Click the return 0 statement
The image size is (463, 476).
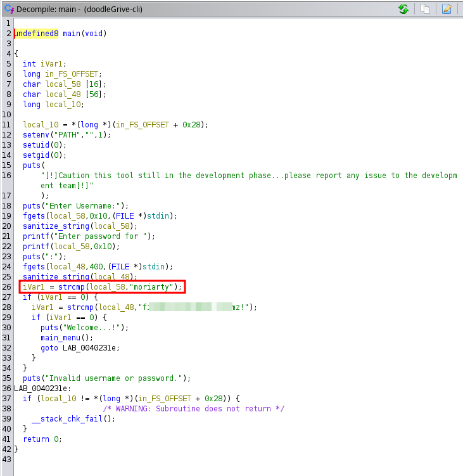[42, 439]
